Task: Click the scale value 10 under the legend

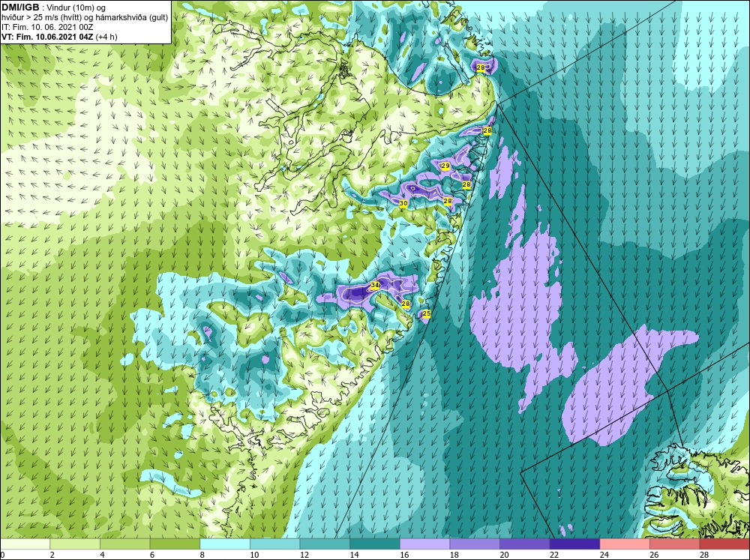Action: point(254,555)
